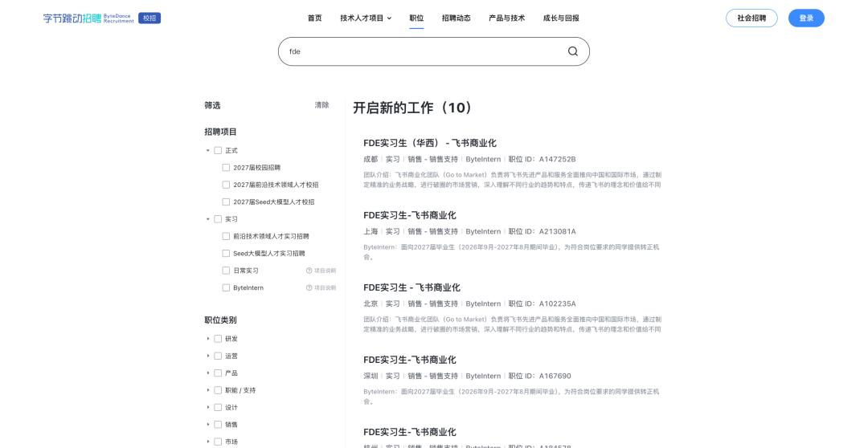The width and height of the screenshot is (868, 448).
Task: Open 成长与回报 nav item
Action: pyautogui.click(x=561, y=18)
